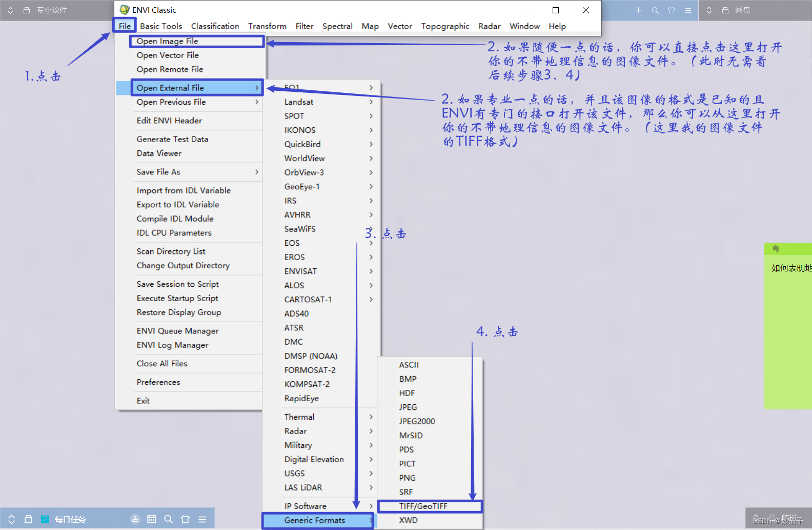Click the search icon in top-right panel
The height and width of the screenshot is (530, 812).
coord(655,10)
